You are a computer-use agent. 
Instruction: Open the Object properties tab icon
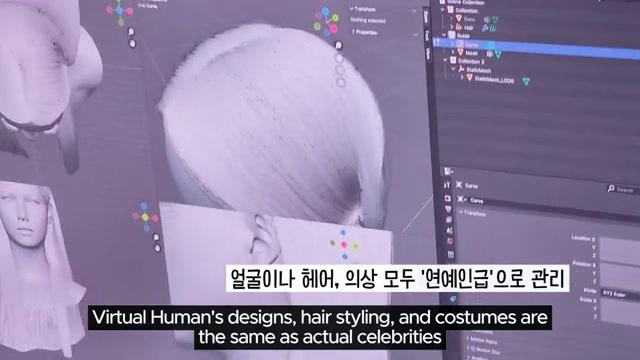point(451,255)
